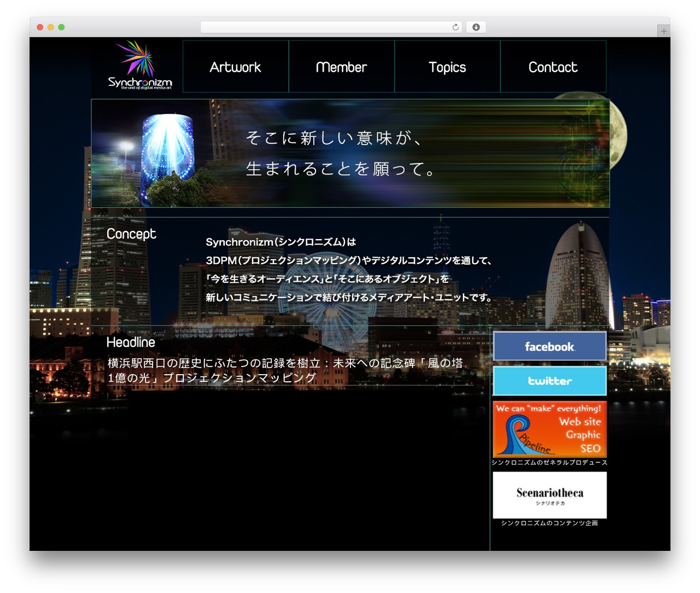
Task: Click the text line starting Synchronizm(シンクロニズム)は
Action: coord(281,242)
